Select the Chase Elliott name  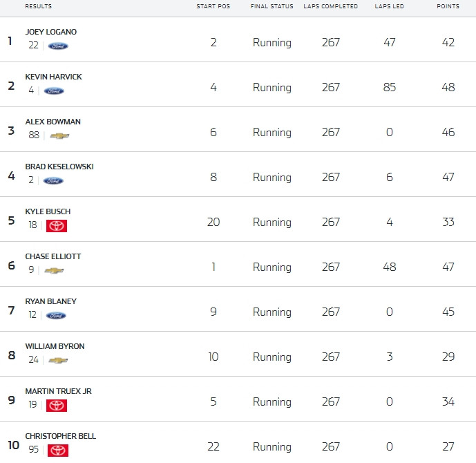click(53, 256)
